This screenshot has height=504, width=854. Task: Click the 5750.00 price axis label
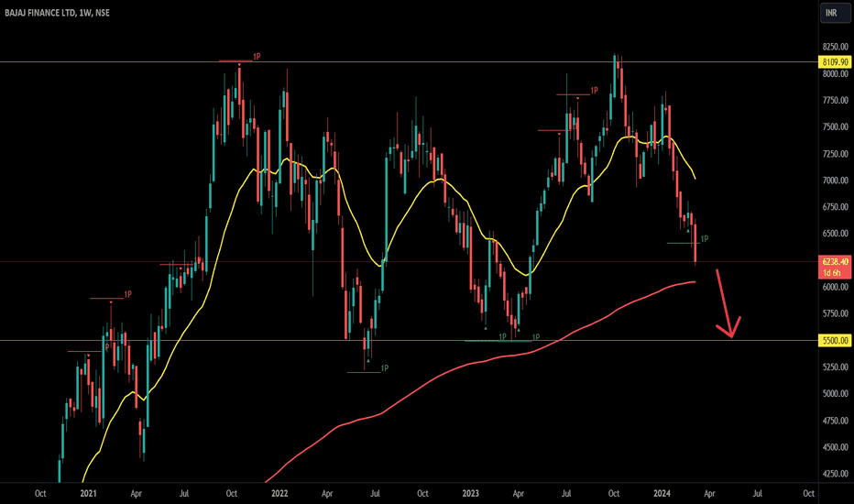[x=836, y=313]
